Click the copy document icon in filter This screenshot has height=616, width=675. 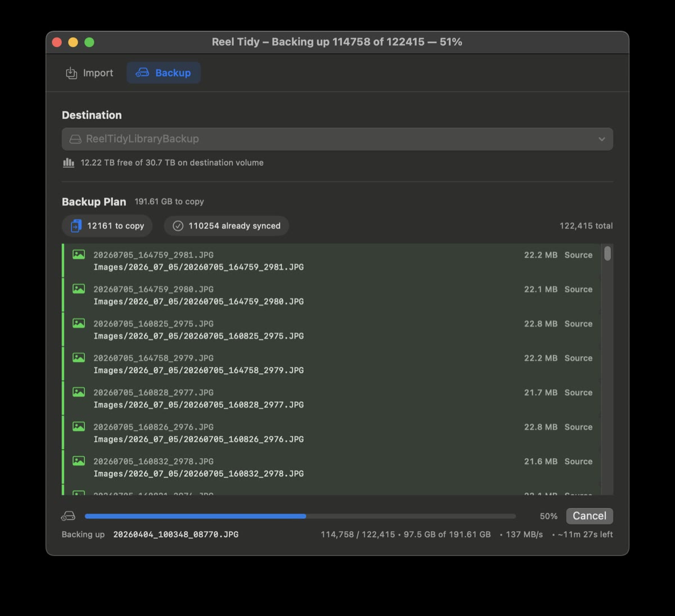pyautogui.click(x=76, y=226)
